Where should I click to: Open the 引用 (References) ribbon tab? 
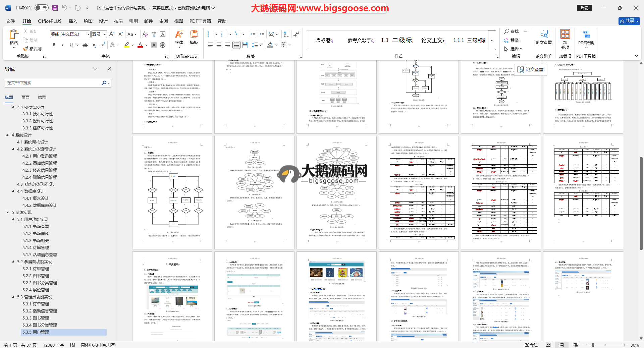(x=133, y=21)
